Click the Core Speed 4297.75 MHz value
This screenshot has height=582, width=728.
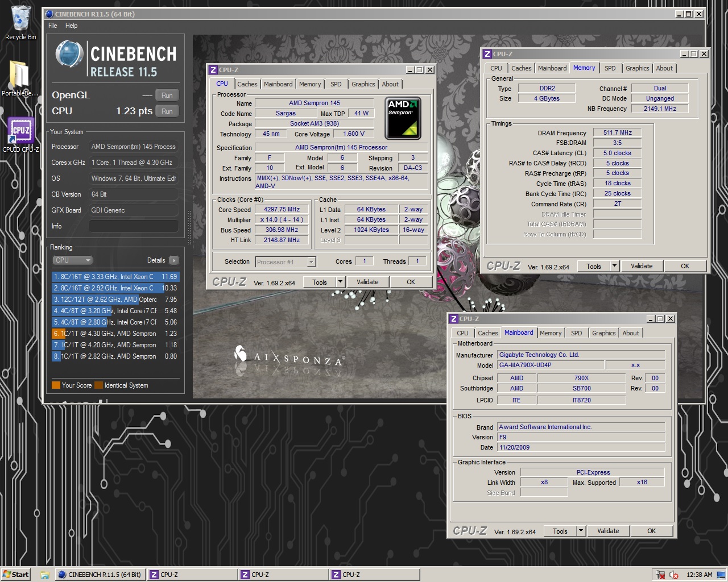pyautogui.click(x=282, y=209)
